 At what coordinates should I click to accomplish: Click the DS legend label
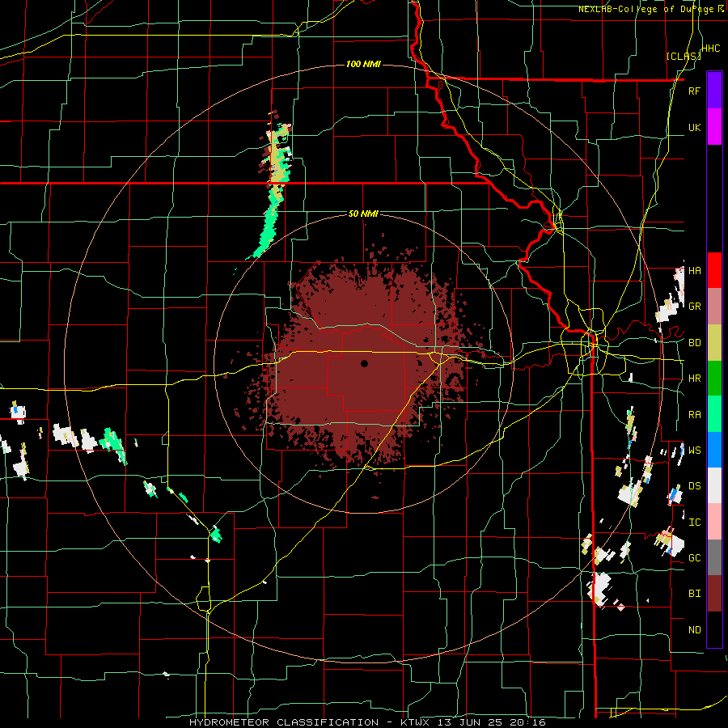pos(694,486)
